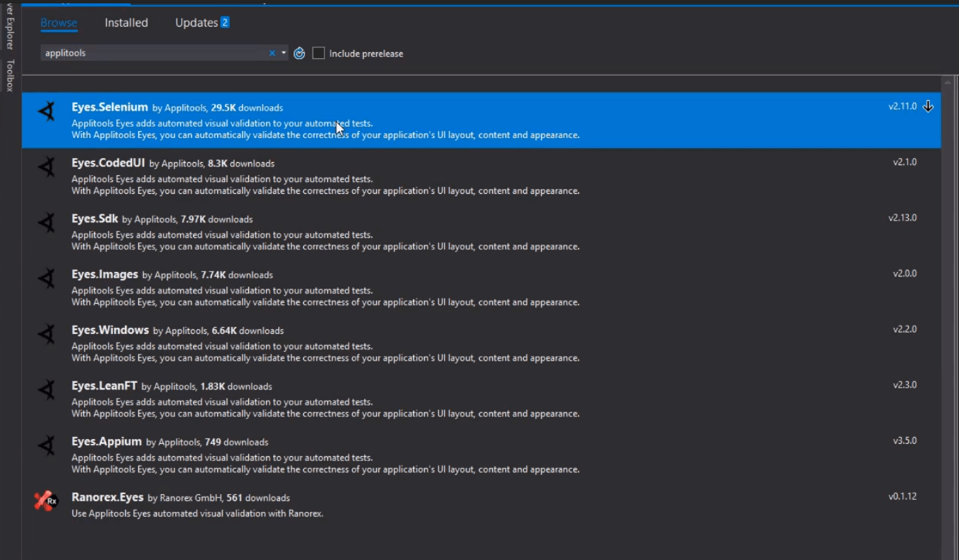Click version v2.0.0 of Eyes.Images

(x=905, y=273)
